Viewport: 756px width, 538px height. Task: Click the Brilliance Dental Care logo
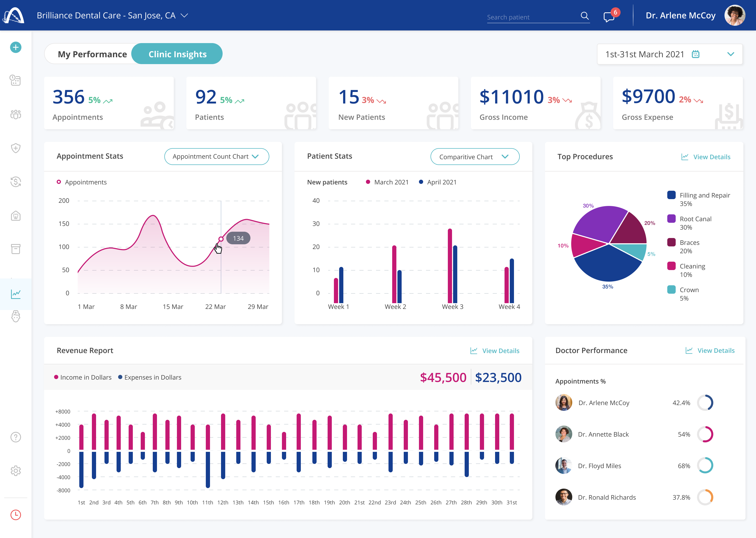[x=14, y=15]
